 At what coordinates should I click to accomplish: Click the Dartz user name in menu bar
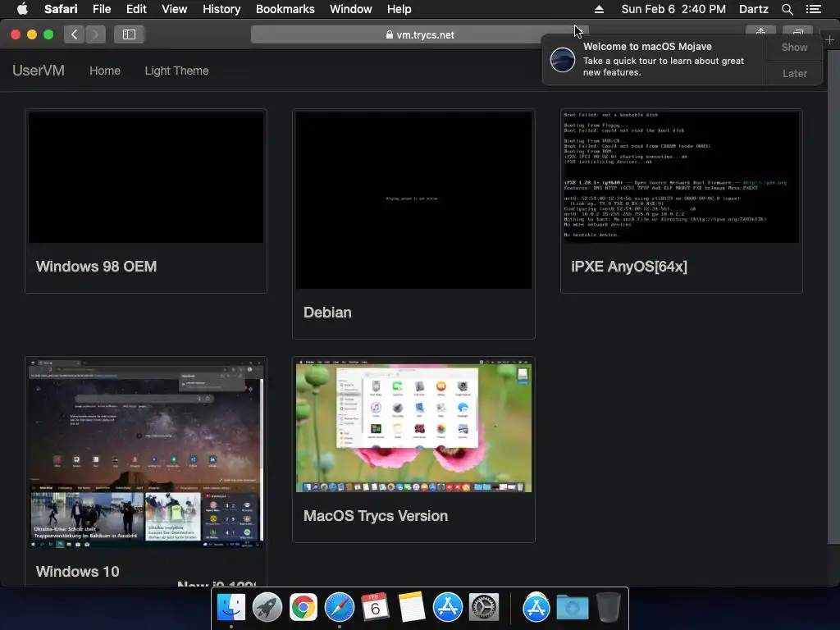[x=753, y=9]
